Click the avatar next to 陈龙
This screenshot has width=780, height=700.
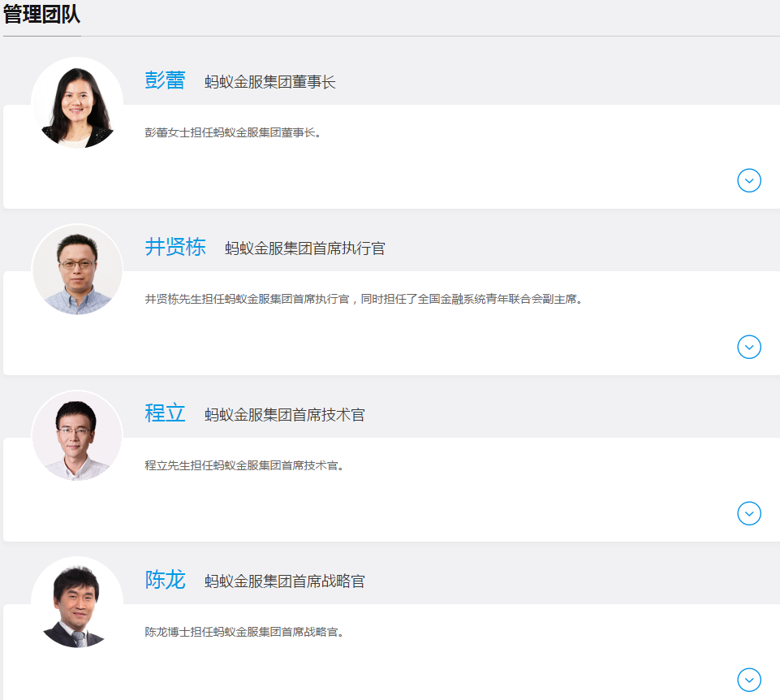77,603
